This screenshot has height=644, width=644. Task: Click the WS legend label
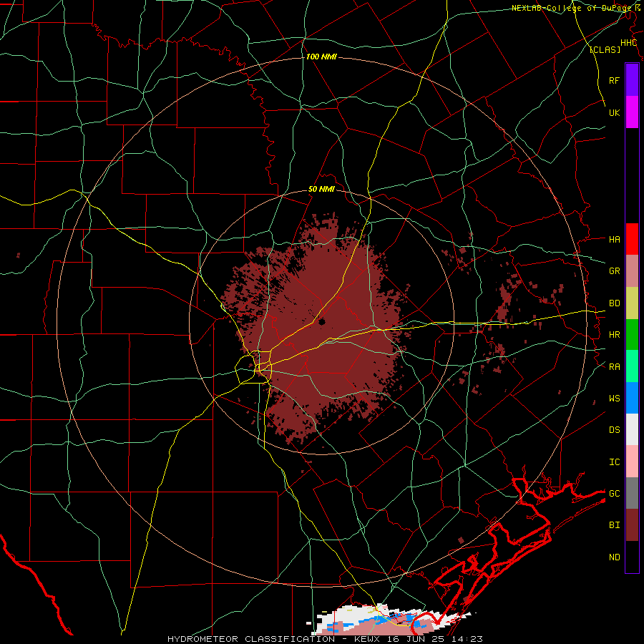(614, 399)
